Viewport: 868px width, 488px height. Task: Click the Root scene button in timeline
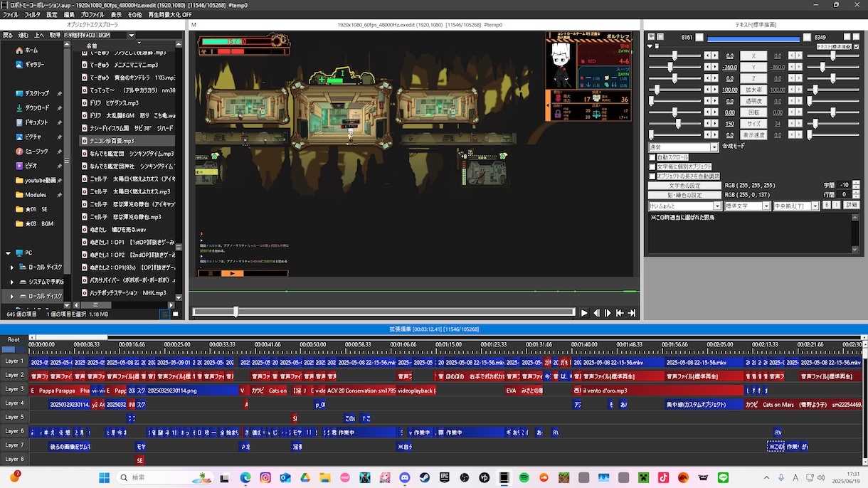click(14, 341)
